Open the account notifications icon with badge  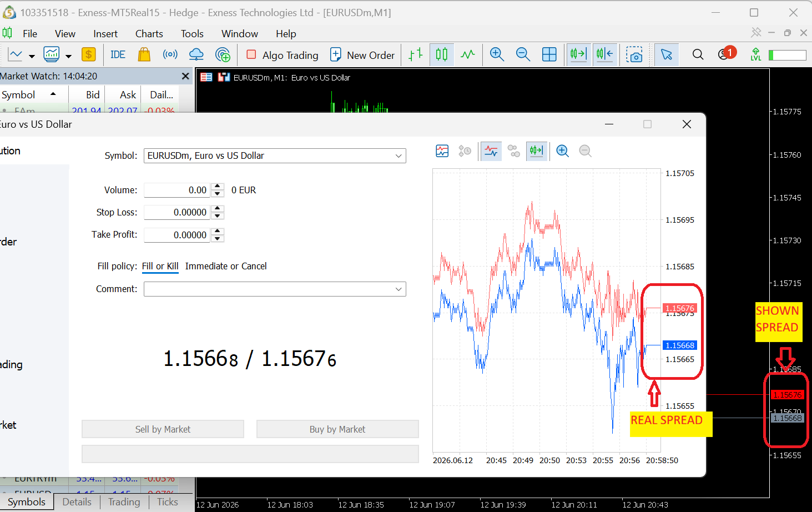[x=727, y=53]
